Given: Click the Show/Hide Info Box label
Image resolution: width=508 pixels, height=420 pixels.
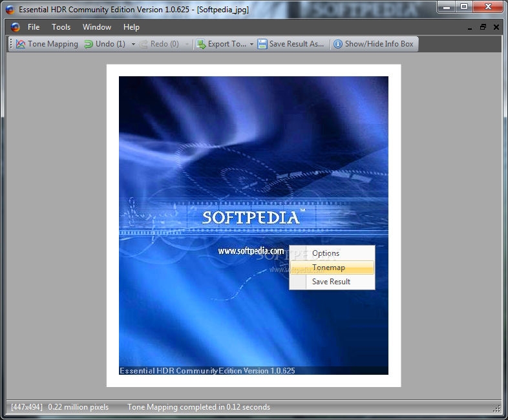Looking at the screenshot, I should click(379, 44).
